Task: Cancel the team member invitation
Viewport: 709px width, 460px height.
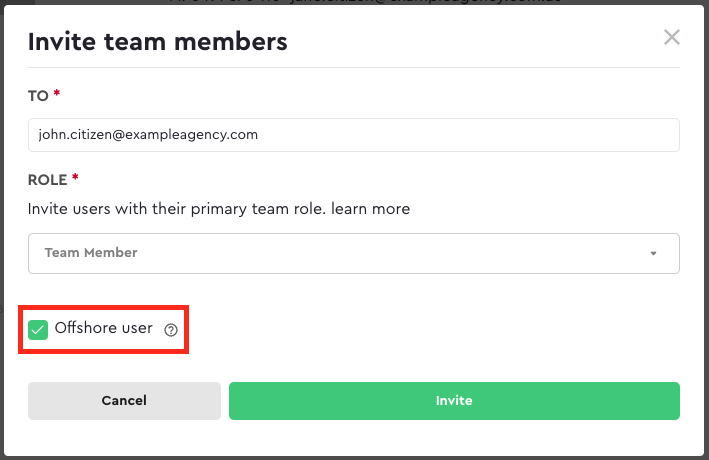Action: coord(124,401)
